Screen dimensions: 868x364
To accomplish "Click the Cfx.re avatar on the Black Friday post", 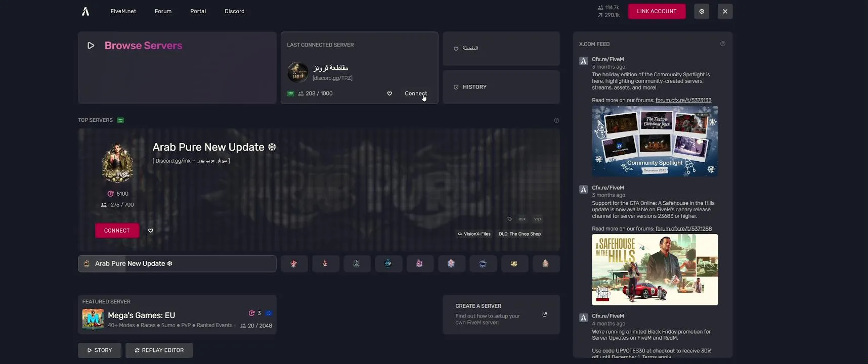I will click(583, 318).
